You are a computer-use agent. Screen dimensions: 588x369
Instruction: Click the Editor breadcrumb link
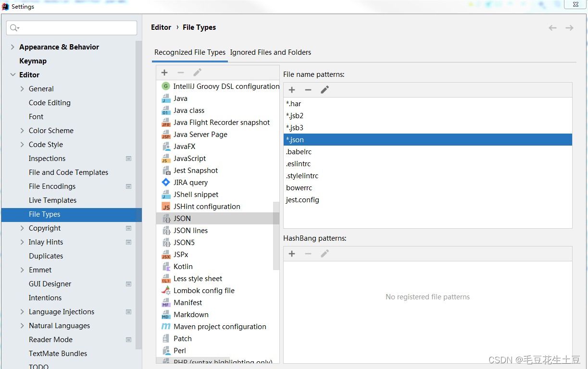pos(161,27)
